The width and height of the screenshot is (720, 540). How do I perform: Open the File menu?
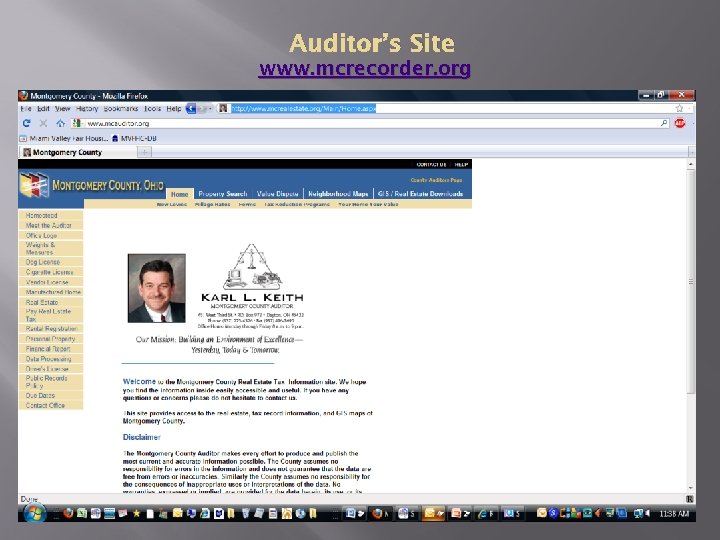pyautogui.click(x=26, y=109)
